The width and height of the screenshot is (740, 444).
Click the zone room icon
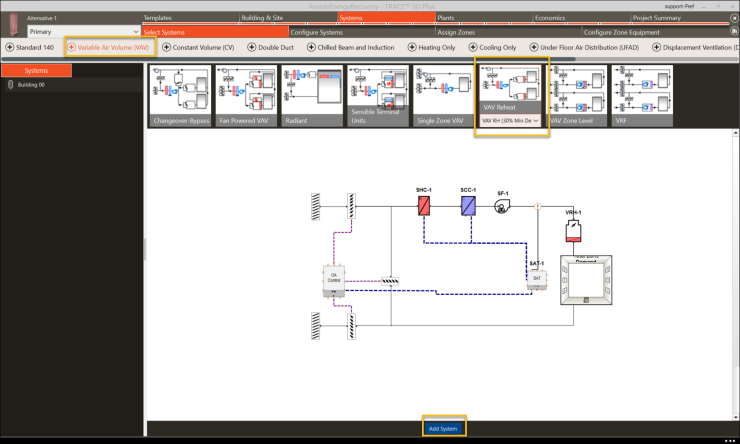click(x=586, y=280)
